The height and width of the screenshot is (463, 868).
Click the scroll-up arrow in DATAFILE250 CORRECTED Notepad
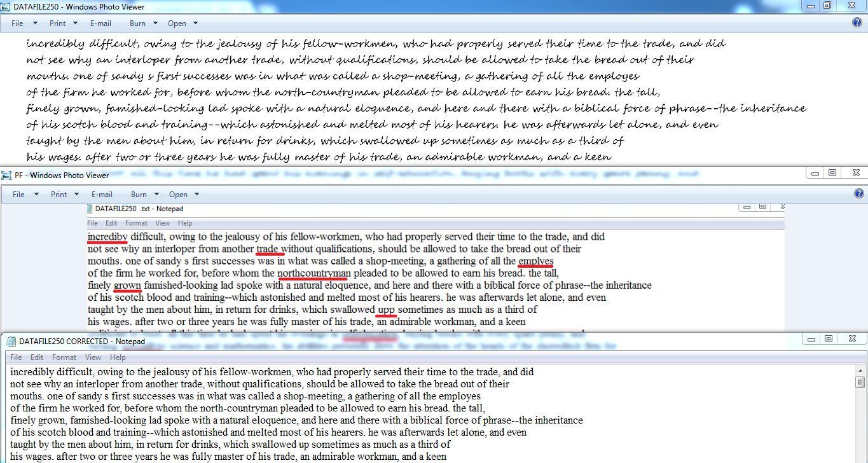[860, 369]
